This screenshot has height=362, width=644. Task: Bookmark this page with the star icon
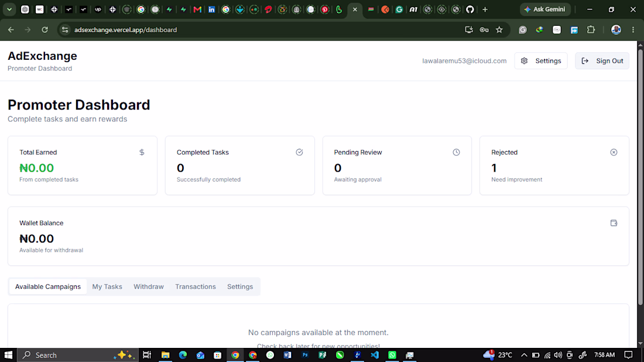coord(499,30)
